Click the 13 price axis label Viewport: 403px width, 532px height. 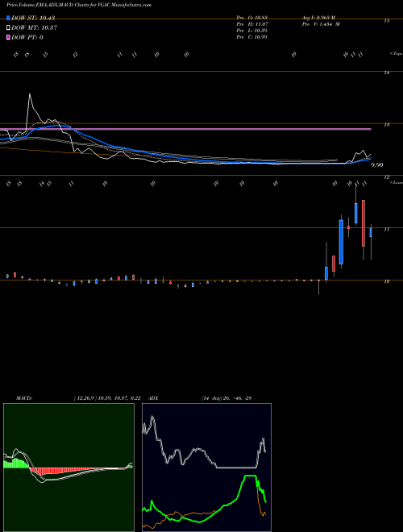[386, 125]
